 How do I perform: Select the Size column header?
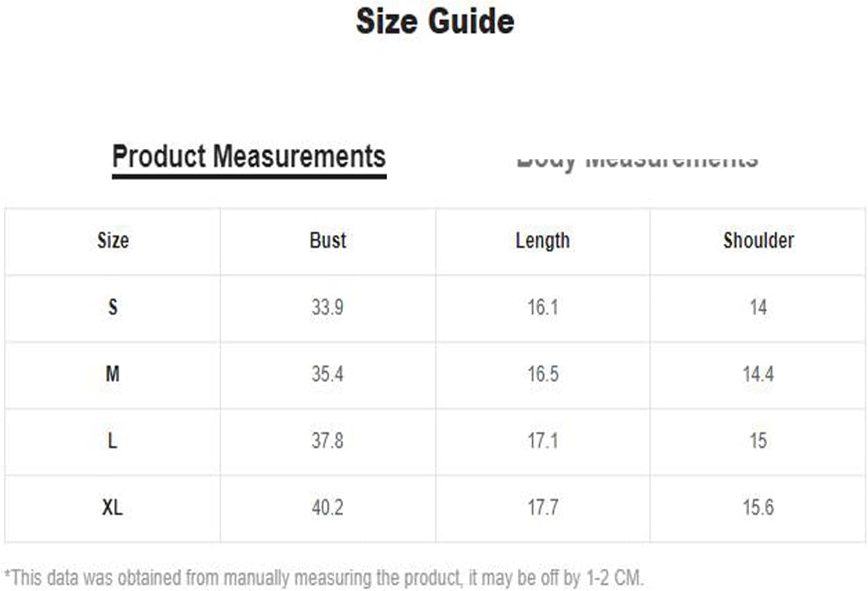pos(113,240)
